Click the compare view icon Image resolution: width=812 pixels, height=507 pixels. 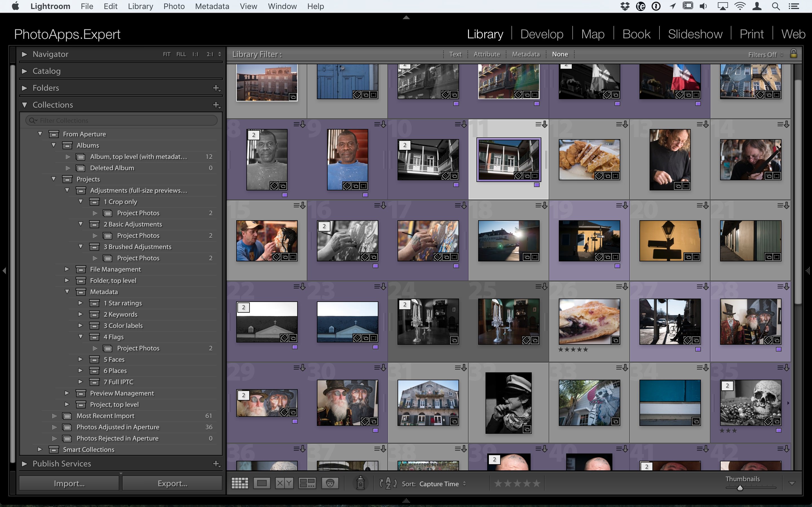coord(285,484)
